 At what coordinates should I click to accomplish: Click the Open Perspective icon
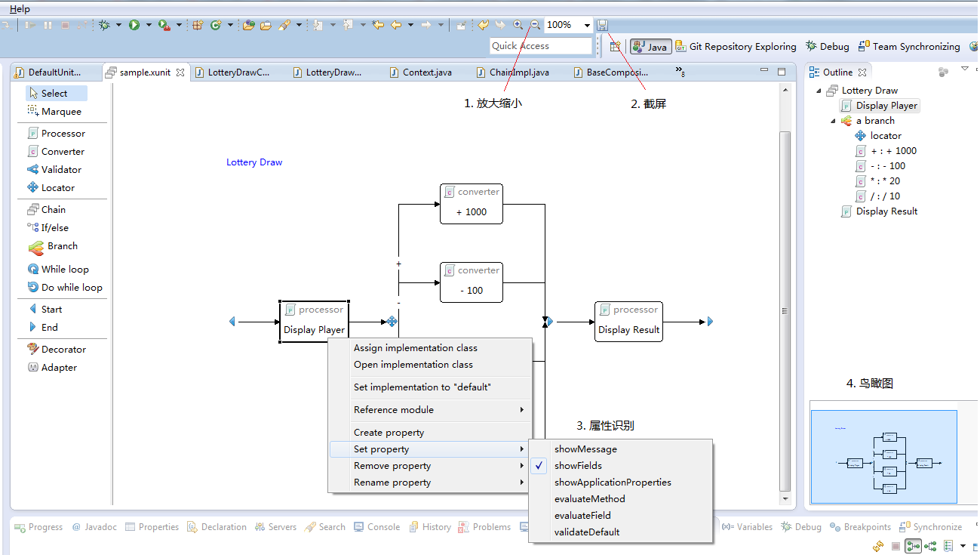616,46
